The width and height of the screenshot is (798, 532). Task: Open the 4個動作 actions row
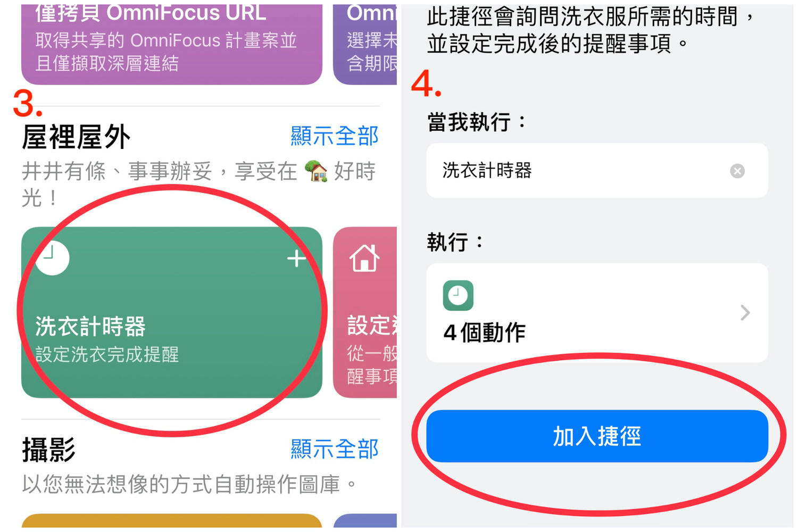point(597,313)
